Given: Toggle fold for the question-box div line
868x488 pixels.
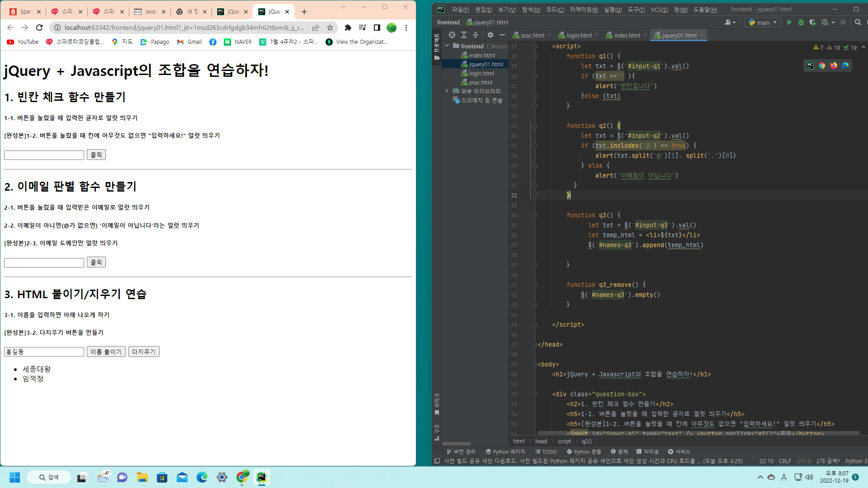Looking at the screenshot, I should click(535, 394).
